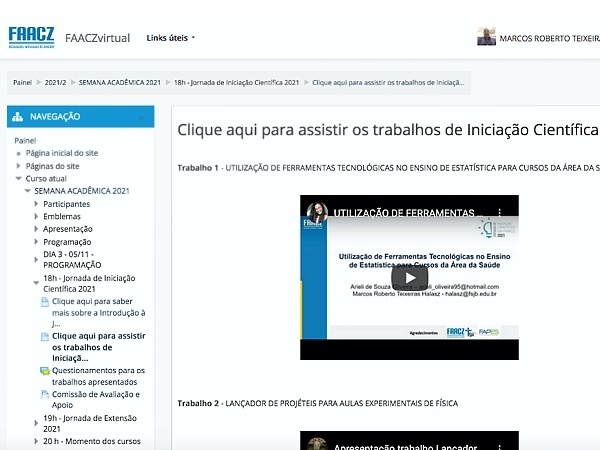Click page icon beside Comissão de Avaliação
600x450 pixels.
point(45,394)
